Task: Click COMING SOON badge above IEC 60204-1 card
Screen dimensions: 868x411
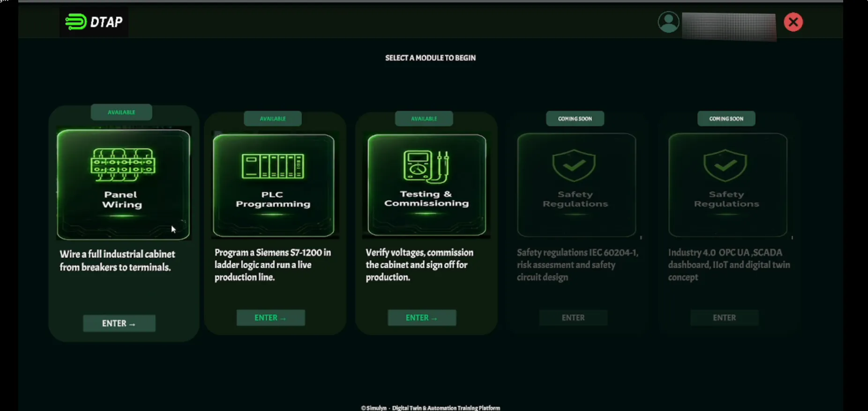Action: [x=575, y=119]
